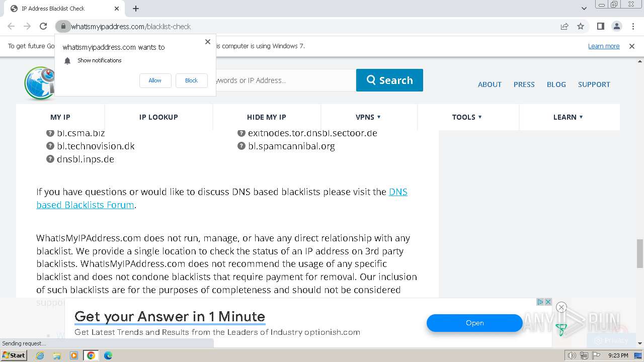644x362 pixels.
Task: Click question icon beside exitnodes.tor.dnsbl.sectoor.de
Action: (242, 133)
